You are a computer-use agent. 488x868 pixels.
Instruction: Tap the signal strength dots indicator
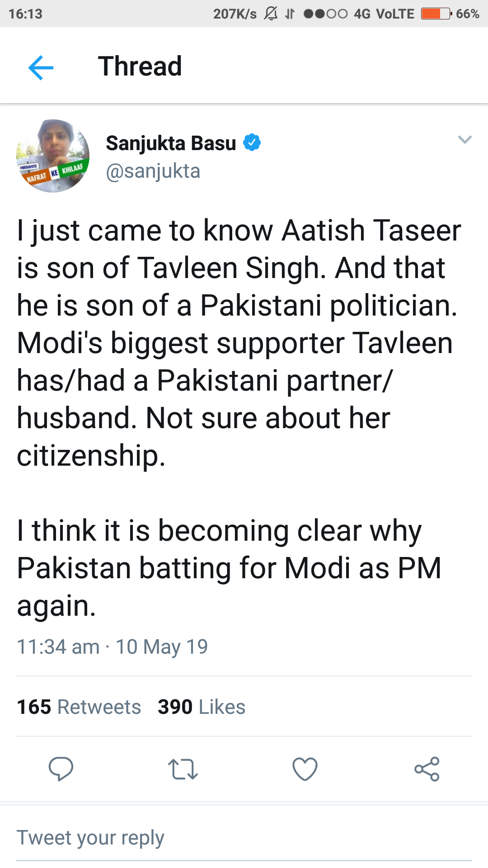[325, 14]
